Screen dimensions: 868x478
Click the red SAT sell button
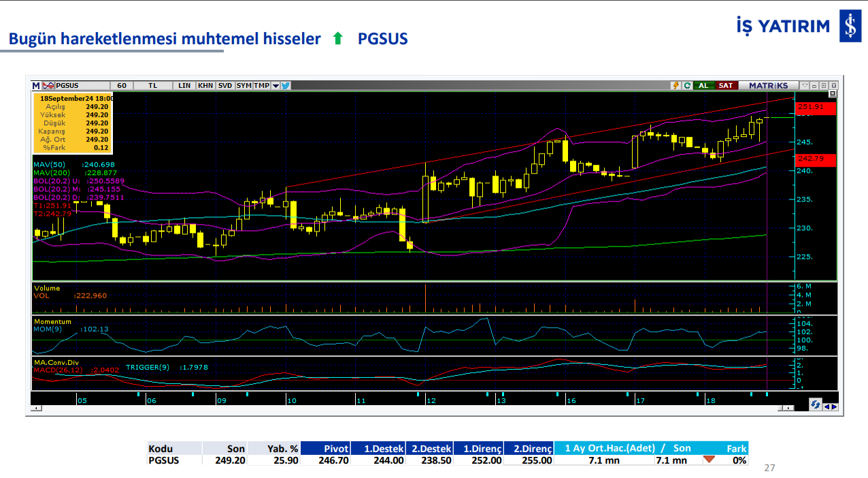point(726,86)
